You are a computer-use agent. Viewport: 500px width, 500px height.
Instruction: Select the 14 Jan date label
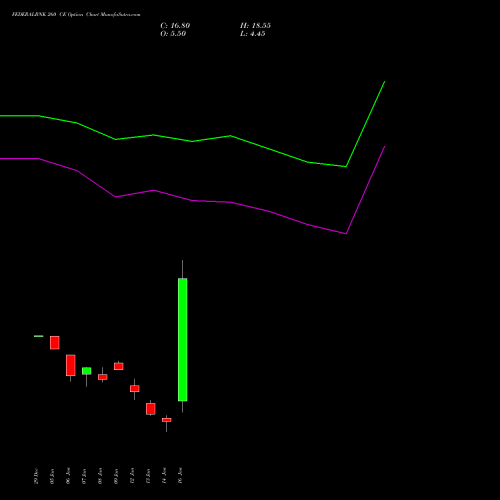(x=164, y=476)
